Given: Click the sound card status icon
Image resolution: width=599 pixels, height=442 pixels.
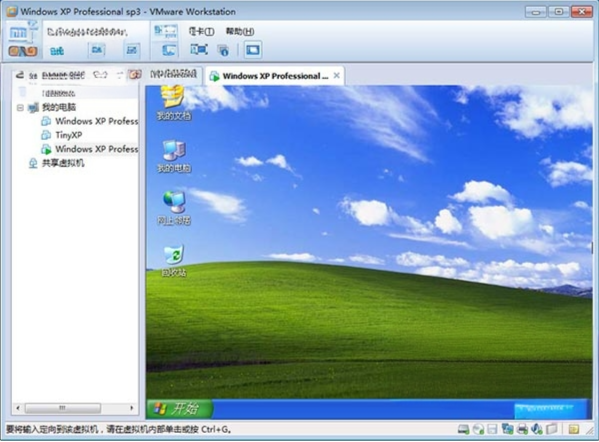Looking at the screenshot, I should click(537, 429).
